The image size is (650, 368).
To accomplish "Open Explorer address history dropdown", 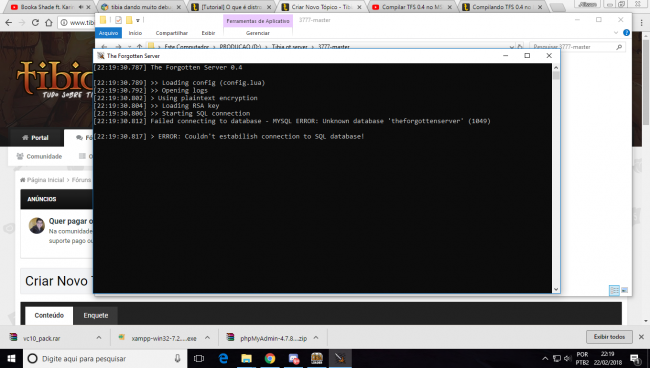I will click(x=512, y=47).
